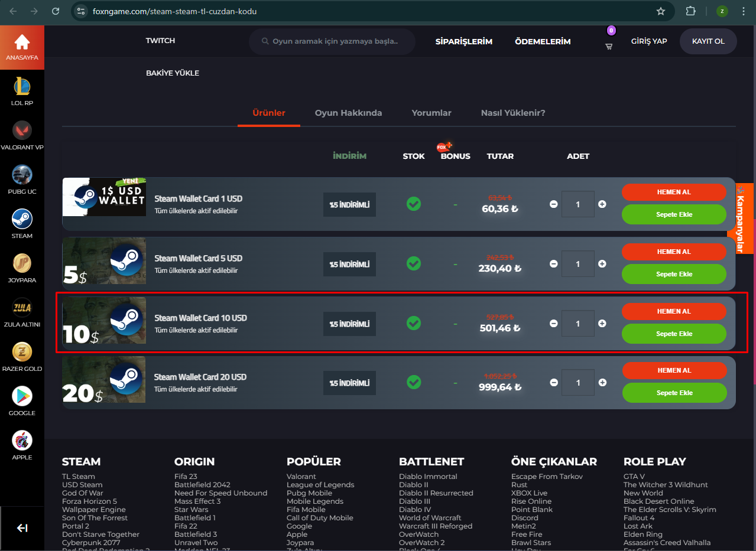Open SİPARİŞLERİM menu item
Viewport: 756px width, 551px height.
464,41
